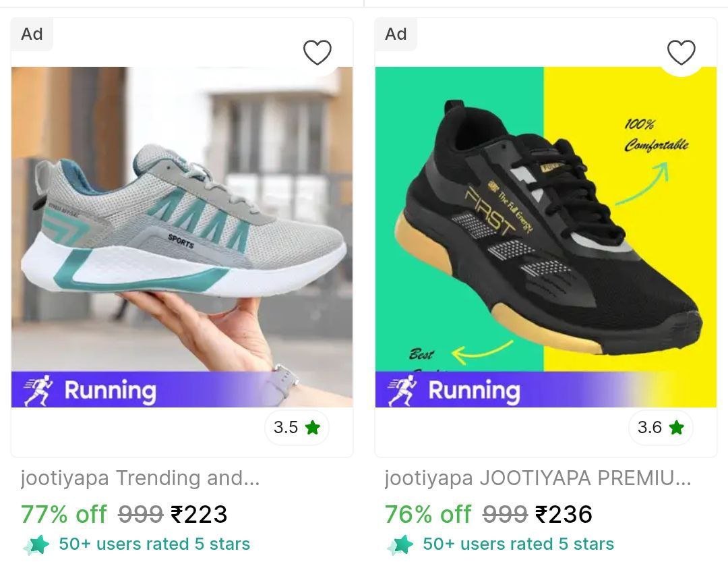This screenshot has height=566, width=728.
Task: Click the green rated-star icon under ₹223
Action: [x=36, y=544]
